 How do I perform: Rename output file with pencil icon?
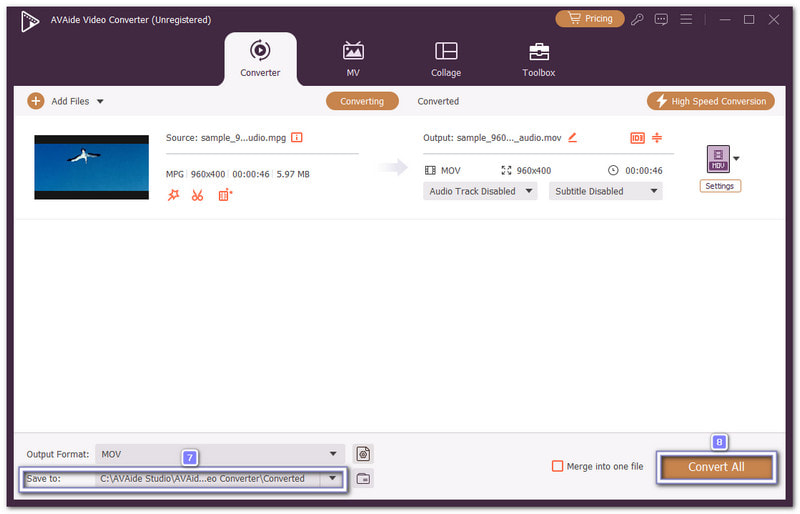pos(572,137)
